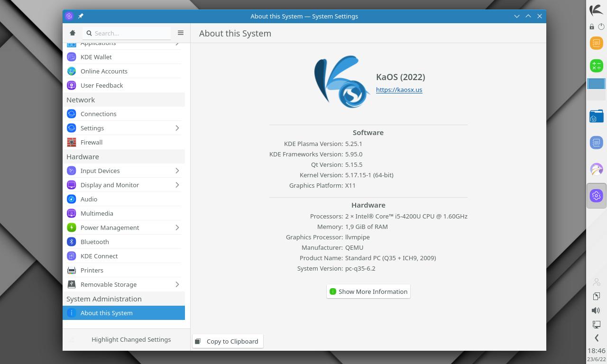The height and width of the screenshot is (364, 607).
Task: Click the System Version value pc-q35-6.2
Action: point(360,268)
